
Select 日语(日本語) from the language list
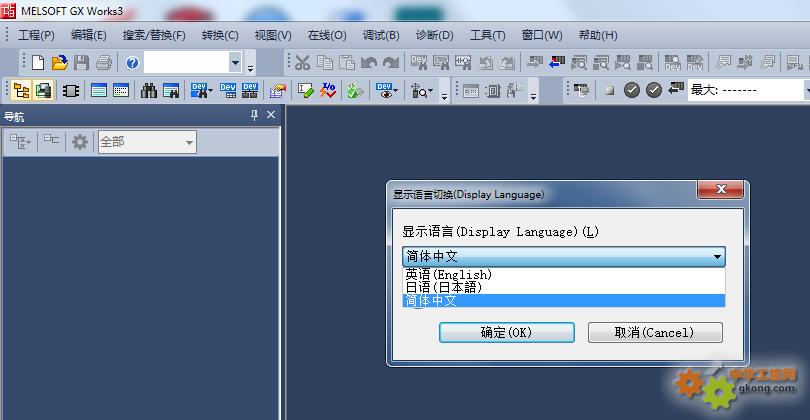coord(564,287)
